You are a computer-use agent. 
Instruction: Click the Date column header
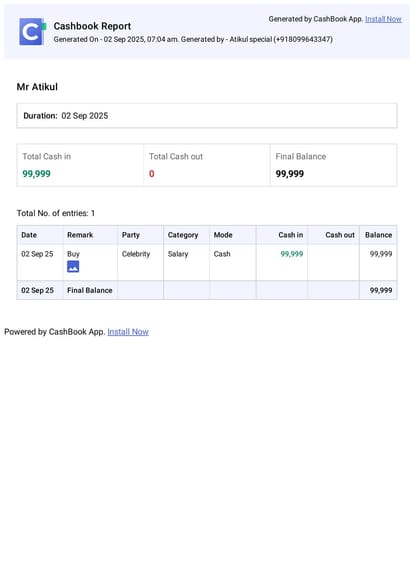pyautogui.click(x=29, y=235)
